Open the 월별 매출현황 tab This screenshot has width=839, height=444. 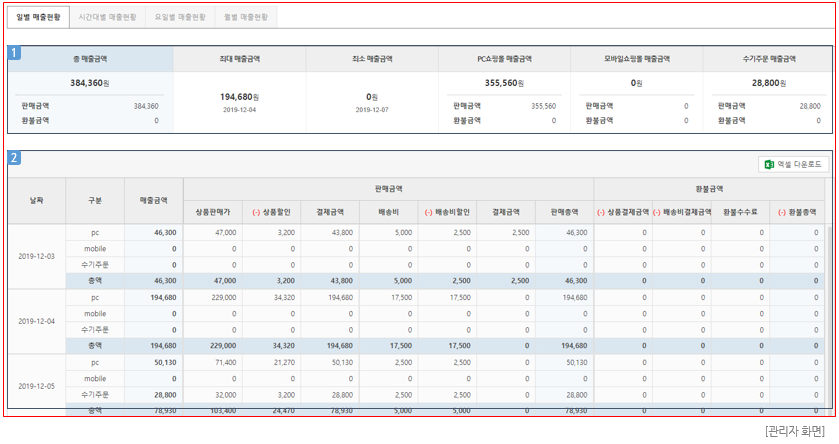pyautogui.click(x=246, y=17)
